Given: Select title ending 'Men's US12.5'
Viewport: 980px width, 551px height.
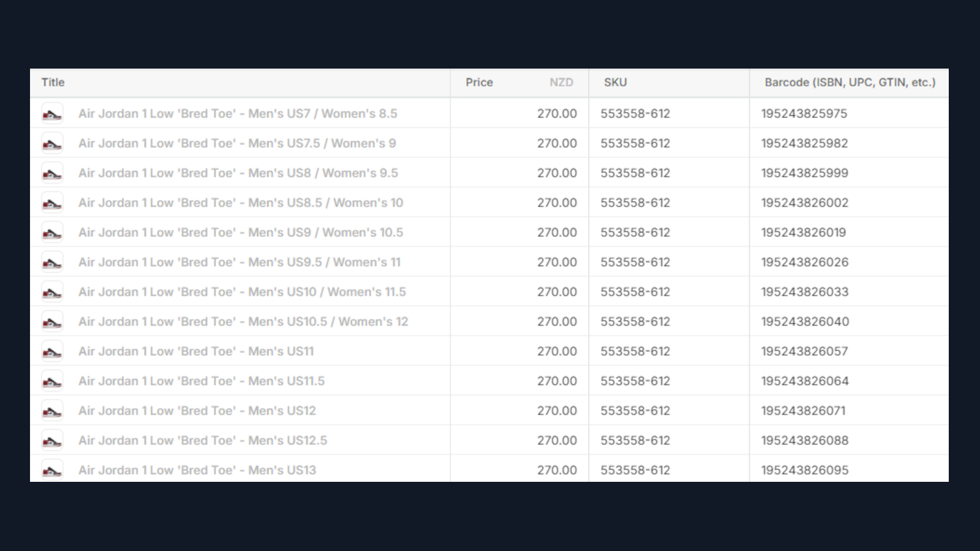Looking at the screenshot, I should tap(203, 440).
